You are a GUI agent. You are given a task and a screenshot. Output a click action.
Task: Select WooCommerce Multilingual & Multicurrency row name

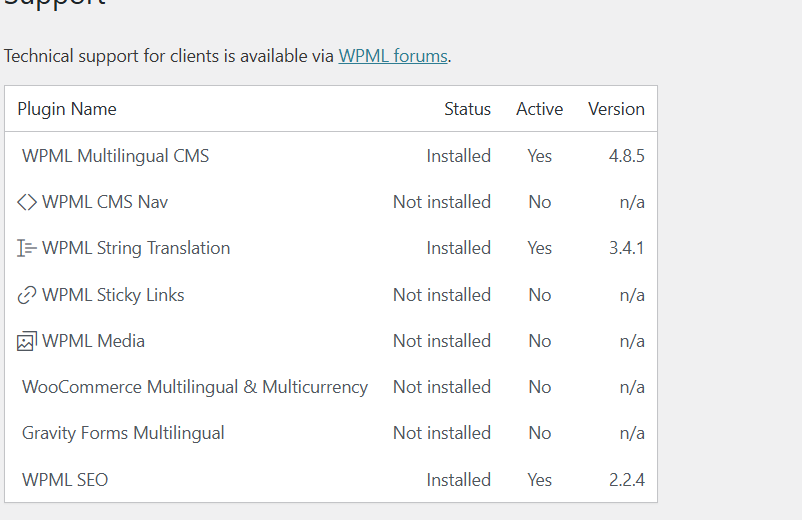pos(195,387)
